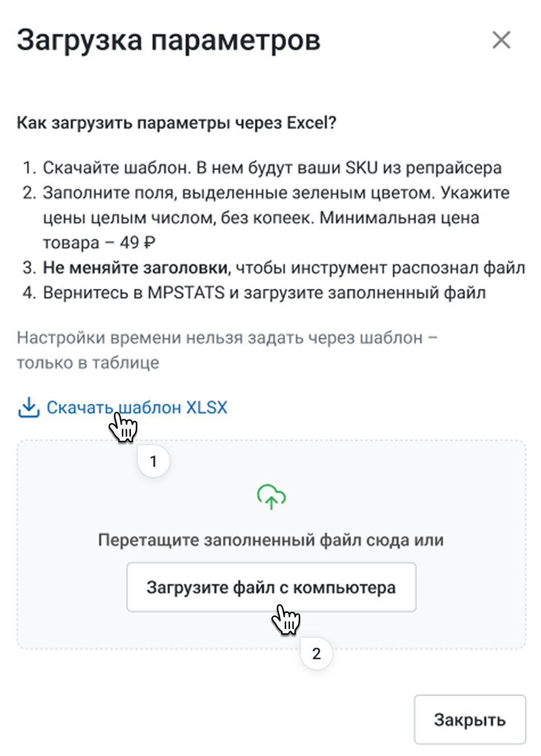Close the dialog with the X icon
The height and width of the screenshot is (756, 541).
[501, 40]
